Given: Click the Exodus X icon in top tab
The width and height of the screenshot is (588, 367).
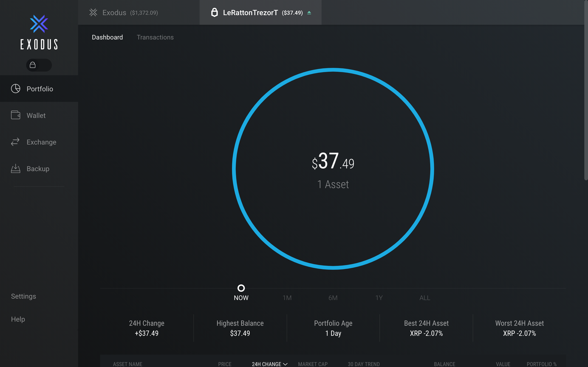Looking at the screenshot, I should (x=93, y=12).
